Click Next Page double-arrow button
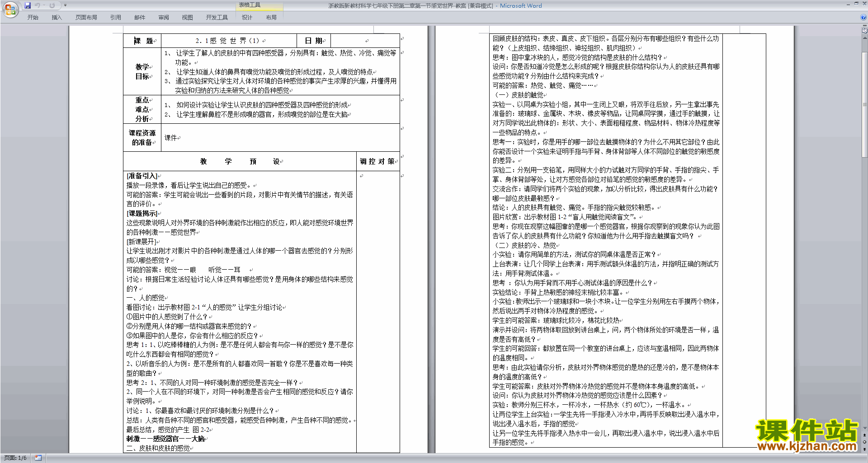 pos(865,449)
